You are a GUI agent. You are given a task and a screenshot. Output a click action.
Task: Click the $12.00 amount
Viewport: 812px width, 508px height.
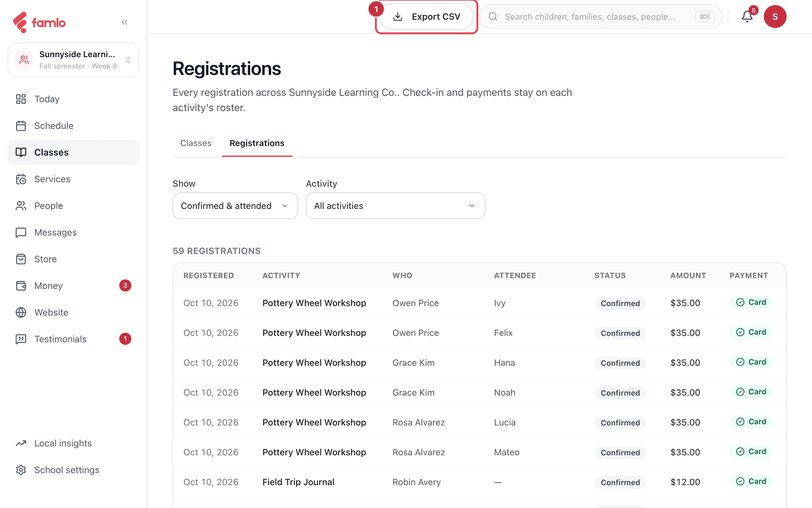tap(685, 482)
